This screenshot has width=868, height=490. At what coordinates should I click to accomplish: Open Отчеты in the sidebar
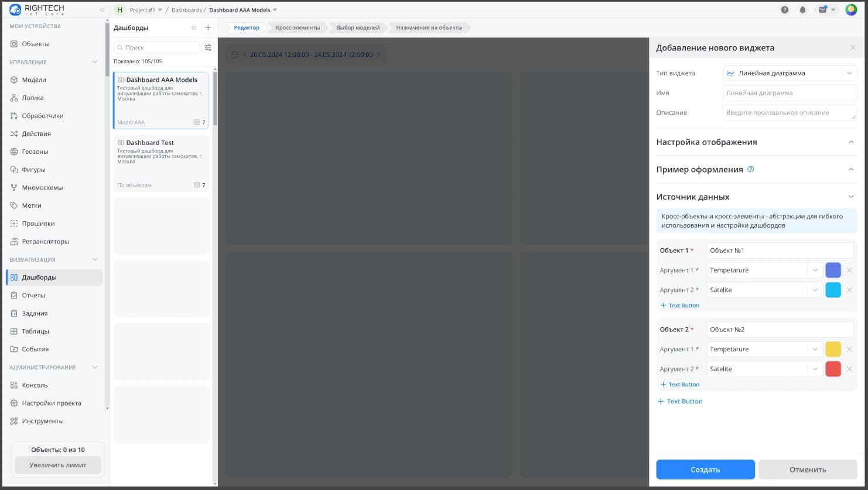[33, 296]
